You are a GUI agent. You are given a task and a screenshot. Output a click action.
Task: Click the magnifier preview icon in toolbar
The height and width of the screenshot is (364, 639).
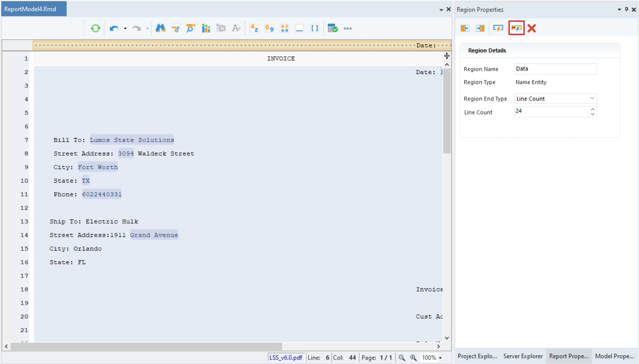(x=190, y=28)
